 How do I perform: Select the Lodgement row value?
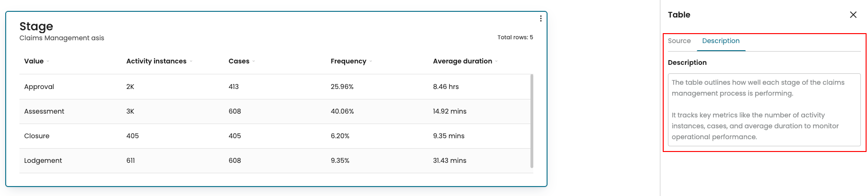tap(43, 160)
